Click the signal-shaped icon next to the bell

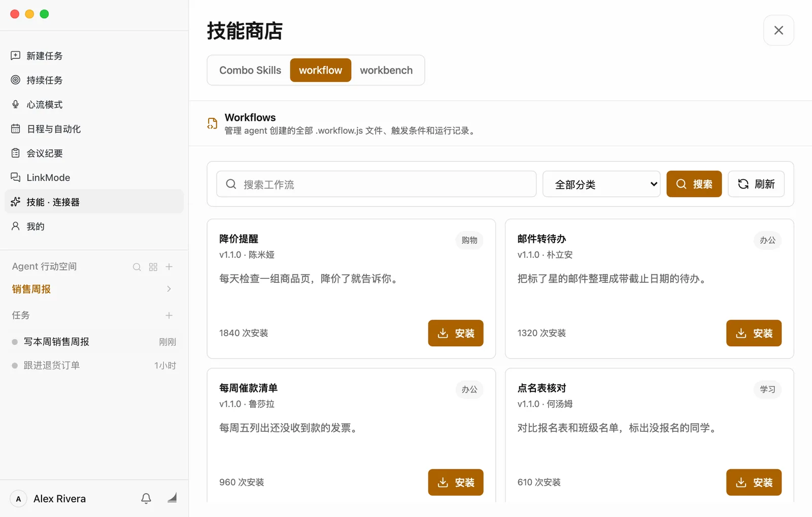172,498
